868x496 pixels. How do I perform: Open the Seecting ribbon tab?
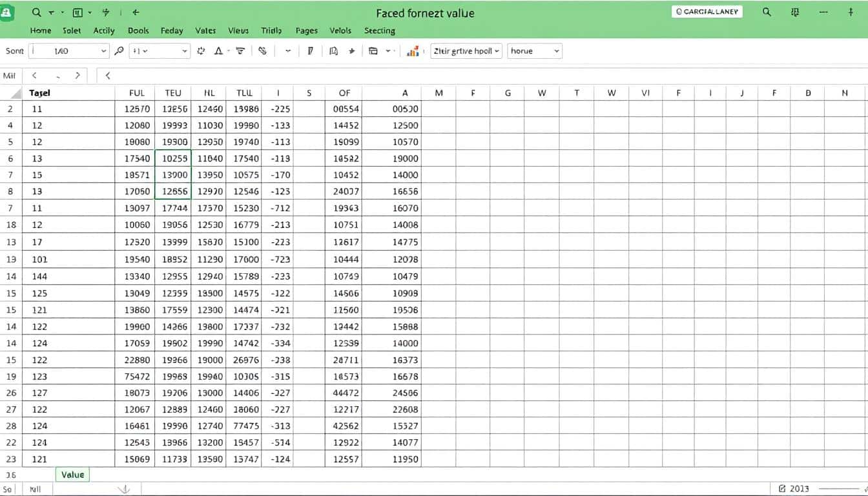(x=380, y=30)
